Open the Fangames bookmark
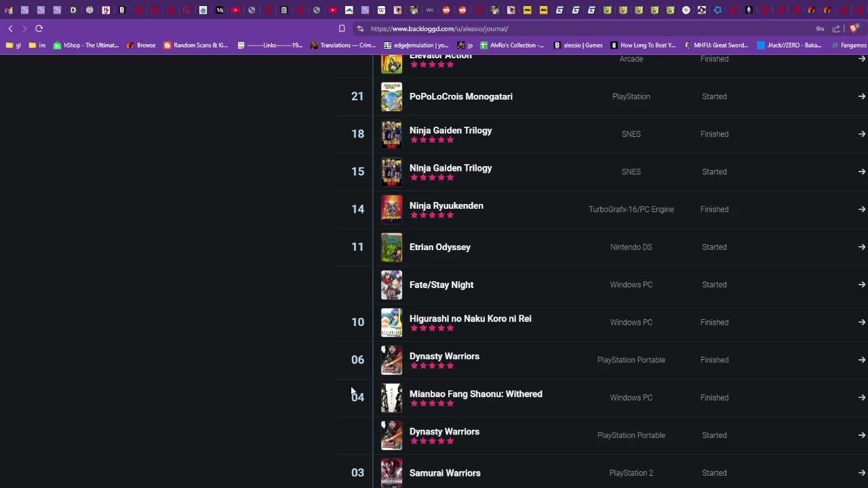Viewport: 868px width, 488px height. click(x=848, y=45)
